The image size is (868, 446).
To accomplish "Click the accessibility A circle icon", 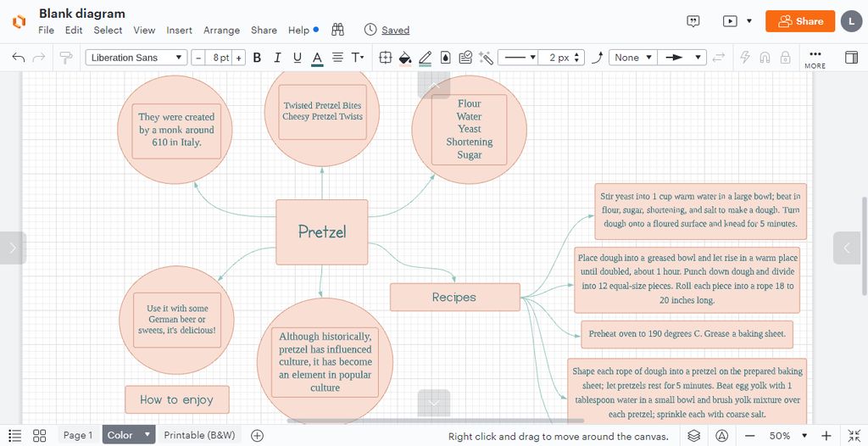I will click(x=722, y=436).
